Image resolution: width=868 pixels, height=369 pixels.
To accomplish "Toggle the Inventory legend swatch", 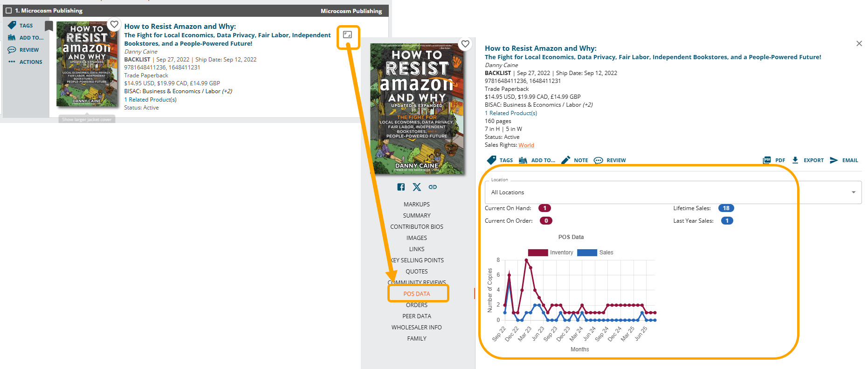I will [538, 253].
